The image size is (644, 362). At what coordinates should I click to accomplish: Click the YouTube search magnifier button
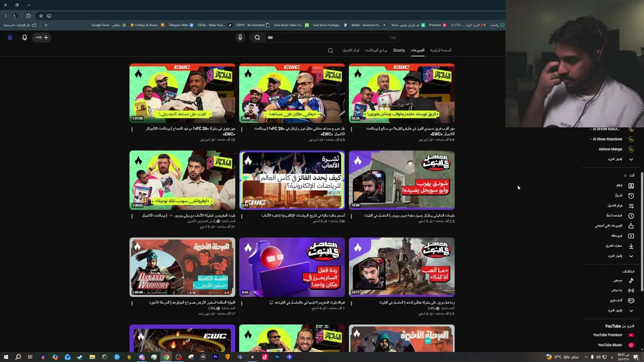[257, 37]
